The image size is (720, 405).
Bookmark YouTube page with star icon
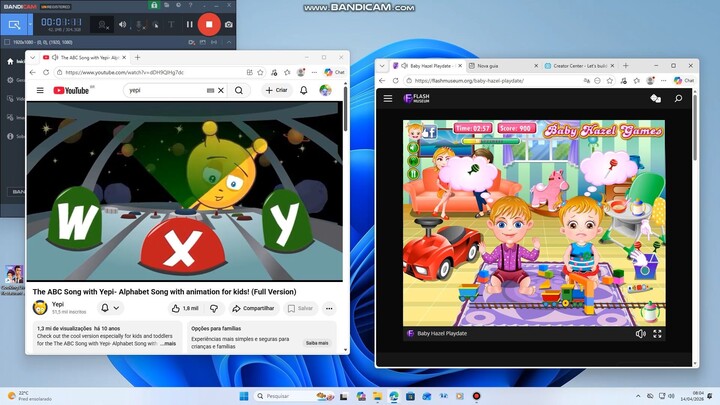pos(260,72)
